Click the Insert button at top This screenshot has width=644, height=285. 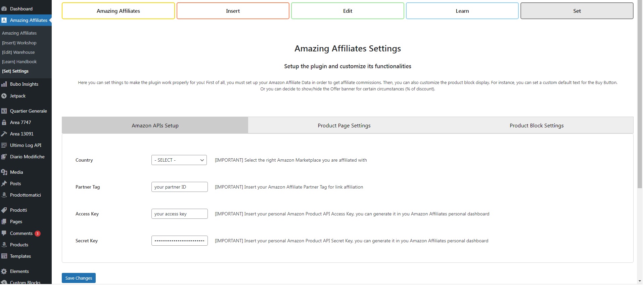click(x=233, y=11)
